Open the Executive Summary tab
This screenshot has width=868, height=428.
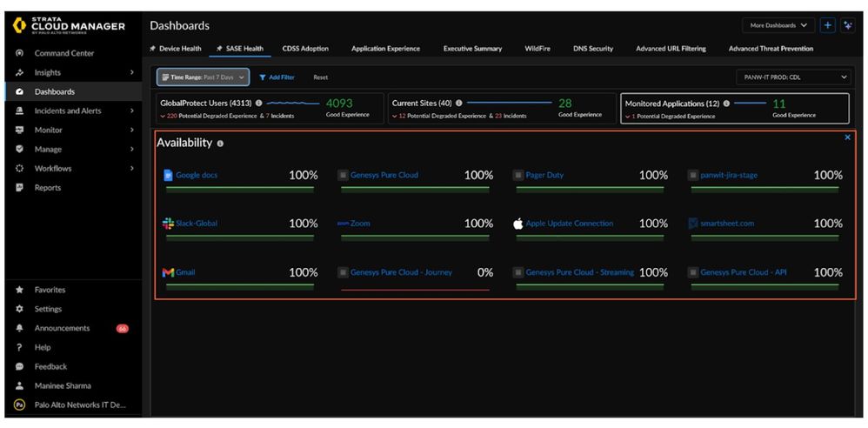tap(473, 49)
